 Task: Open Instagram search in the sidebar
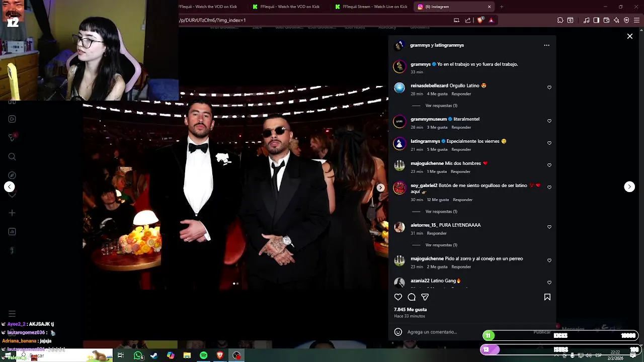(x=12, y=156)
